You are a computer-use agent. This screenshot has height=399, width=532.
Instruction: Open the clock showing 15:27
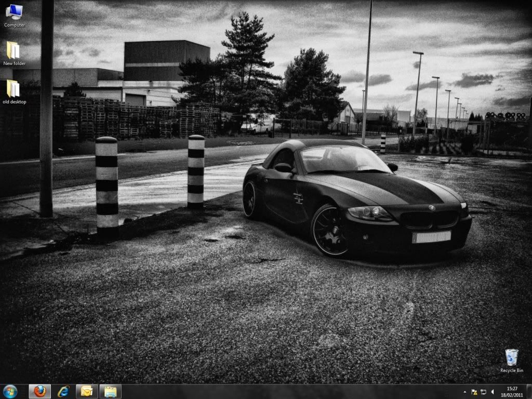pyautogui.click(x=512, y=392)
